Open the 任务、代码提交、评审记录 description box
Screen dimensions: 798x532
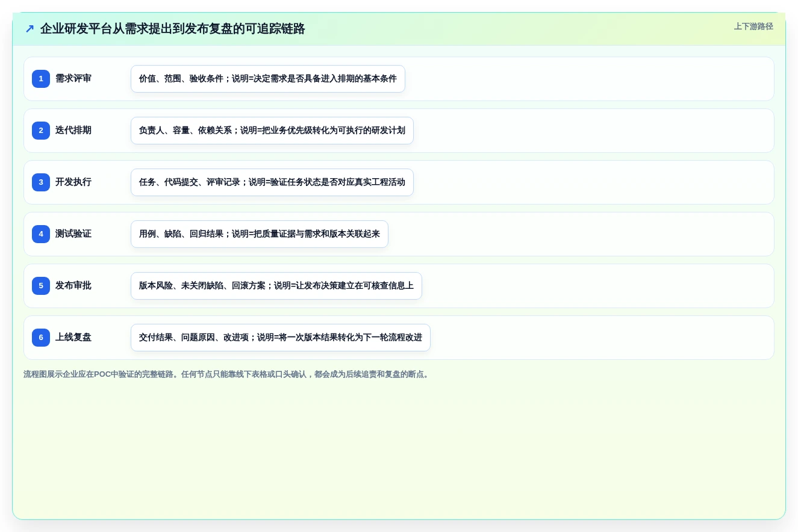pyautogui.click(x=272, y=182)
